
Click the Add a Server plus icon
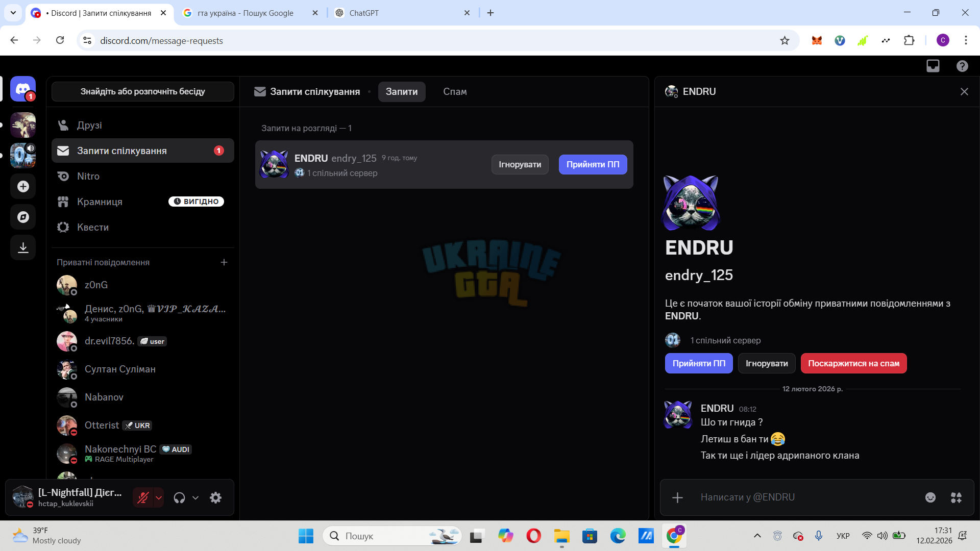(23, 186)
